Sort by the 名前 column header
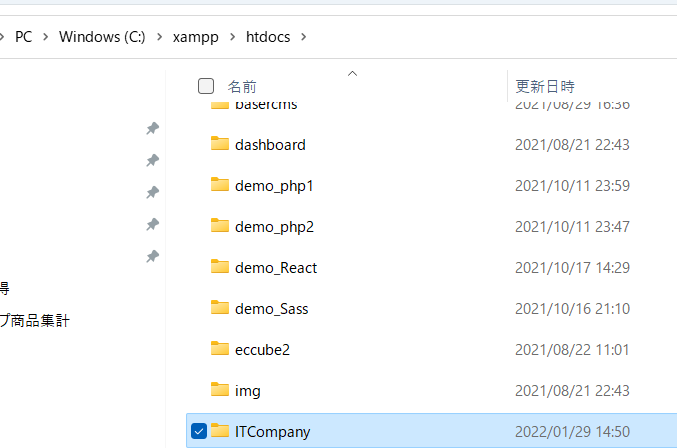 click(x=242, y=87)
